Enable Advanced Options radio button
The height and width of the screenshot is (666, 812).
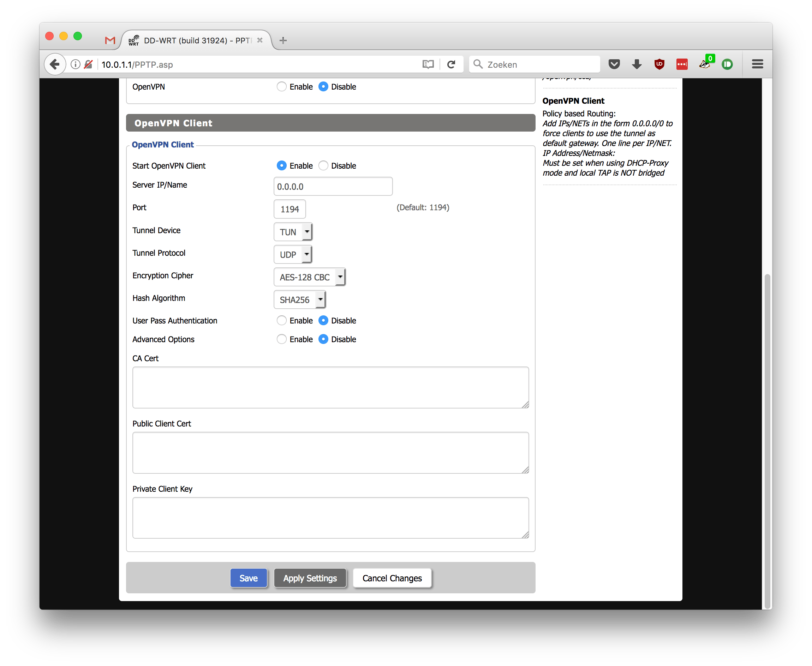pyautogui.click(x=281, y=339)
